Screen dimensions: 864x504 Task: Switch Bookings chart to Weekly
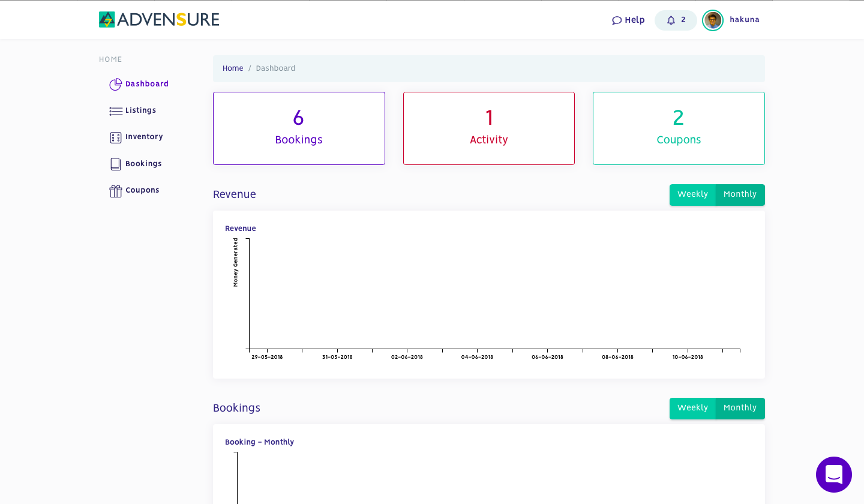[x=692, y=408]
